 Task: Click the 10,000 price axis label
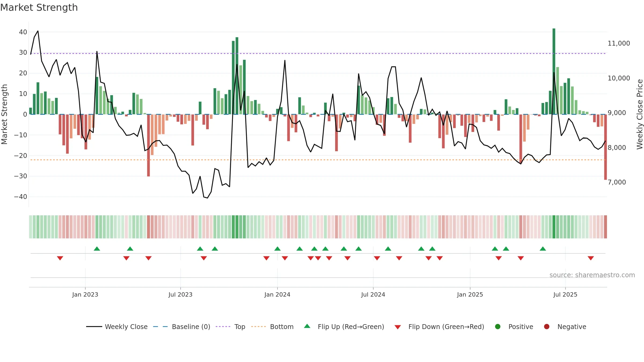coord(619,78)
